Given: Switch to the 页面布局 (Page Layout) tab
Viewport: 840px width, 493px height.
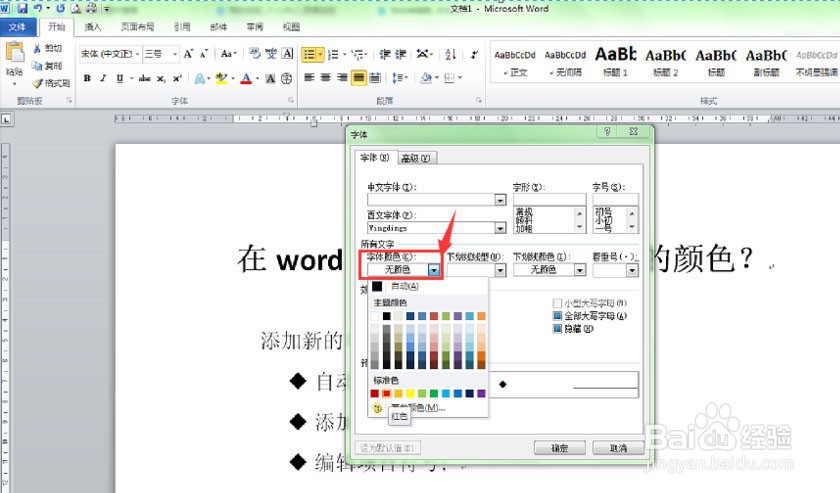Looking at the screenshot, I should tap(138, 27).
